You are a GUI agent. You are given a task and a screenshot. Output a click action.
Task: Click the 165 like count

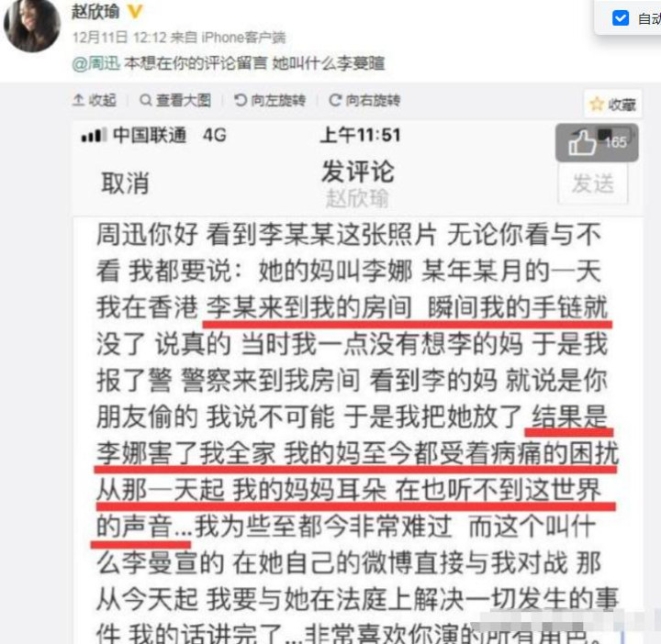[x=616, y=142]
